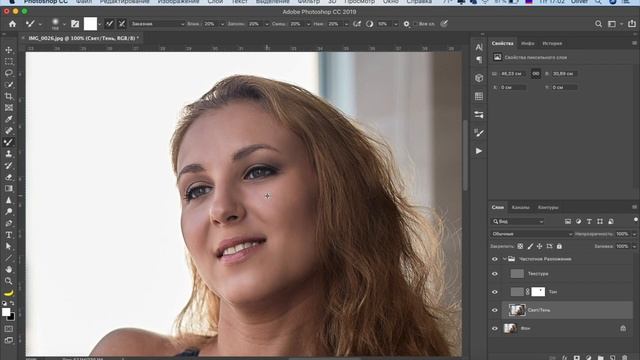Toggle width-height link in Properties

tap(536, 74)
